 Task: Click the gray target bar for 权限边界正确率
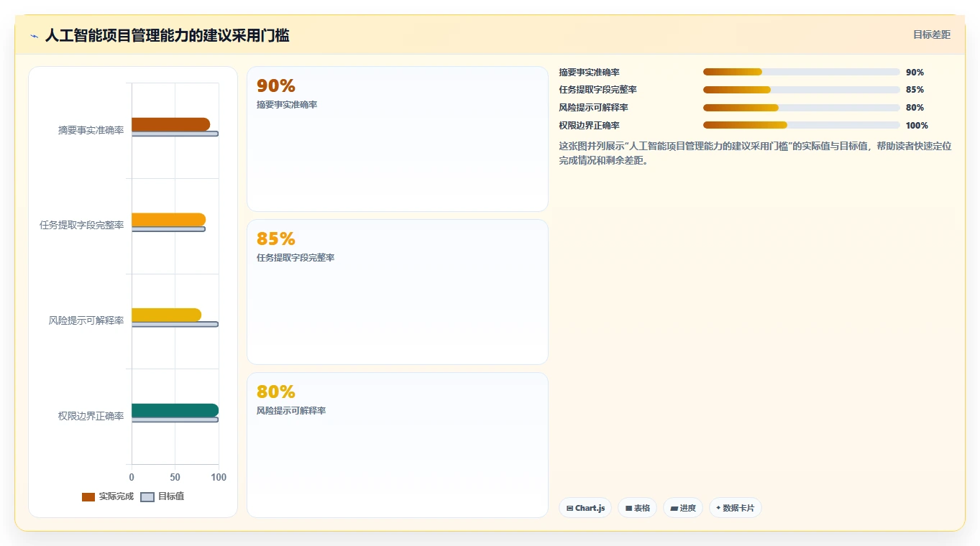[175, 420]
